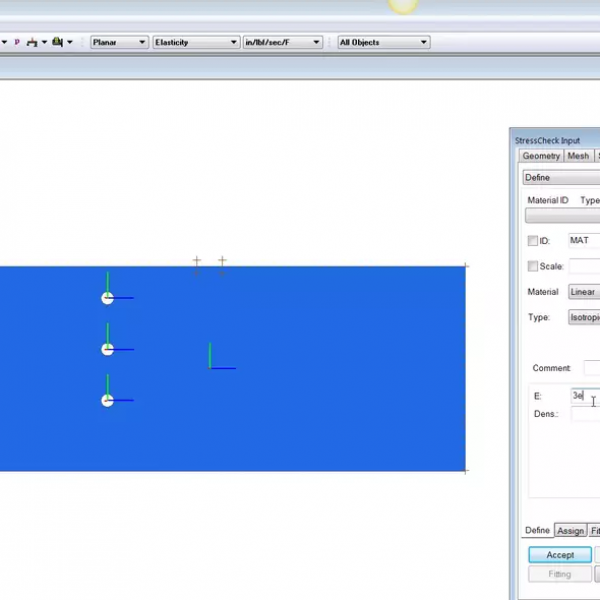The image size is (600, 600).
Task: Open the All Objects filter dropdown
Action: [x=384, y=42]
